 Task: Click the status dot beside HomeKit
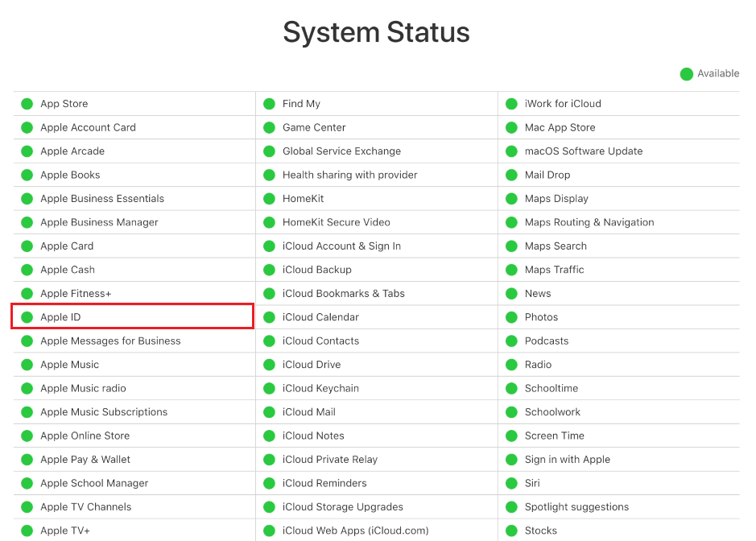tap(269, 199)
